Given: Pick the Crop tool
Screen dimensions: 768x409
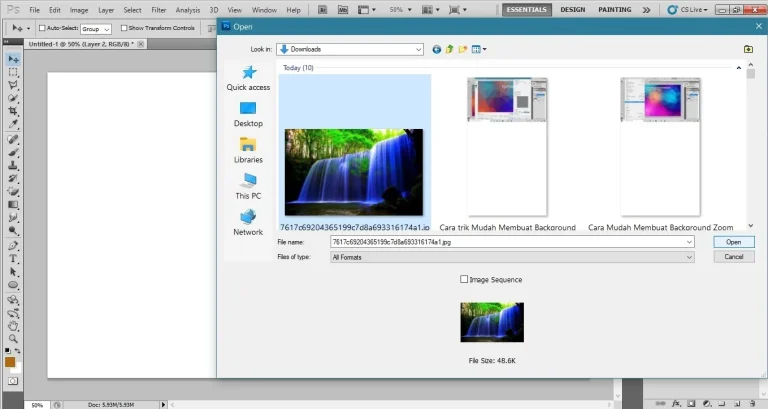Looking at the screenshot, I should tap(13, 113).
